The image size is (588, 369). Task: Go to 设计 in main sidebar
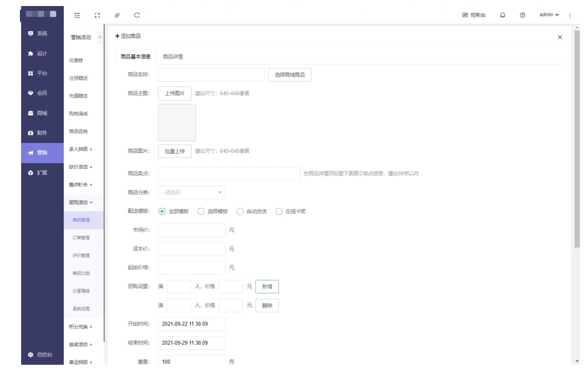point(42,53)
